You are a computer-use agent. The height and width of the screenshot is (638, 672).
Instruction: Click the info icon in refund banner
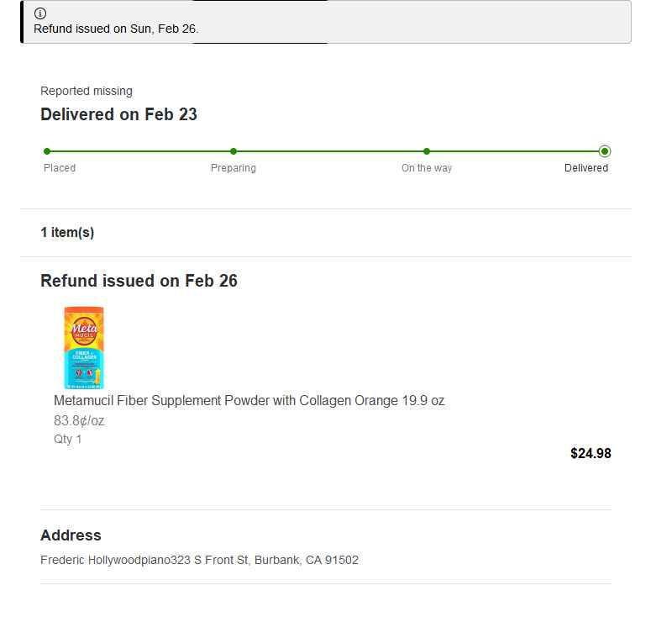[x=40, y=13]
